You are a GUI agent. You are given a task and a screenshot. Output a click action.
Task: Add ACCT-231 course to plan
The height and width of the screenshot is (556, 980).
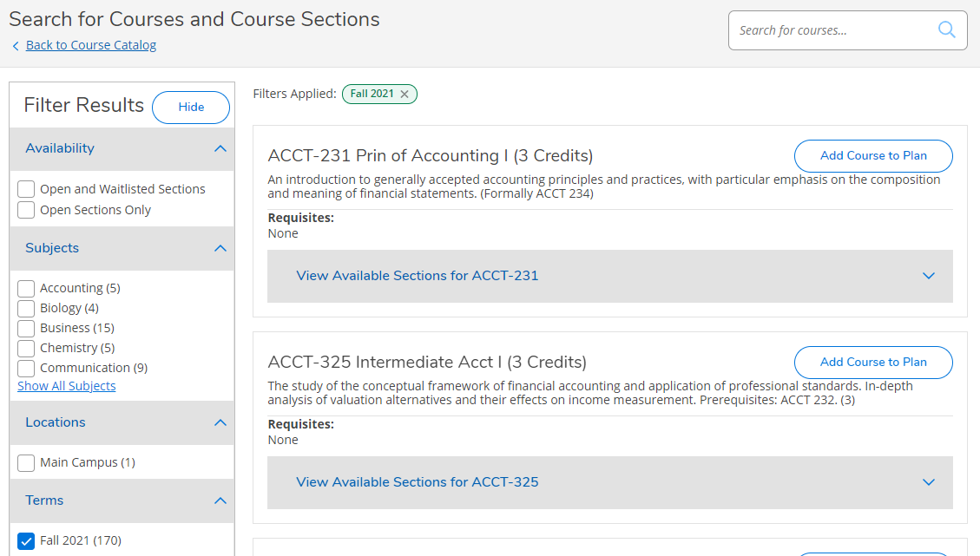point(873,156)
